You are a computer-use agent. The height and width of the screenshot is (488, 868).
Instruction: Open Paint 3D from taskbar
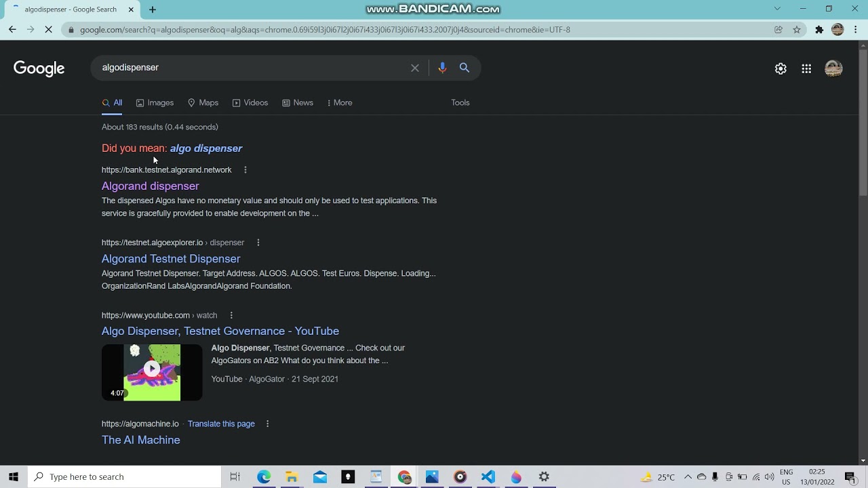516,476
